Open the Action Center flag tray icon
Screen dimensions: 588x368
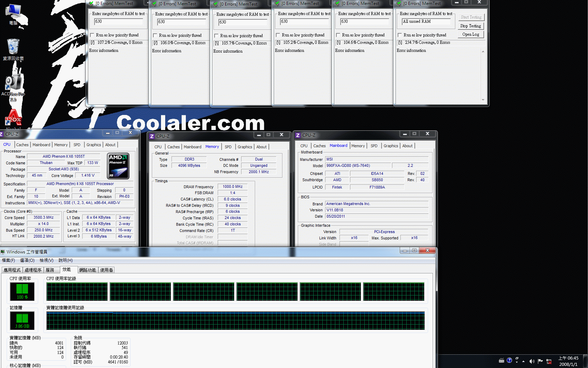pos(540,361)
